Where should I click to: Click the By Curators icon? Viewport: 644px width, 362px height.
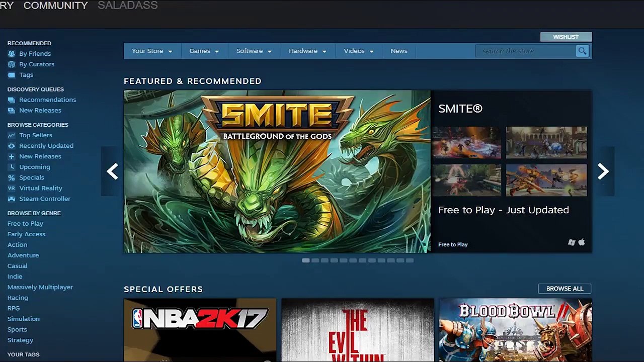pos(11,64)
